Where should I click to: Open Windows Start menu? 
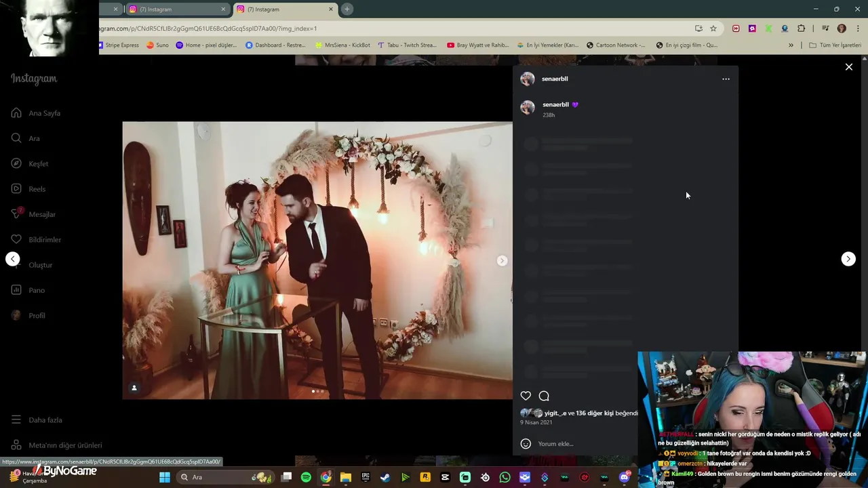165,477
